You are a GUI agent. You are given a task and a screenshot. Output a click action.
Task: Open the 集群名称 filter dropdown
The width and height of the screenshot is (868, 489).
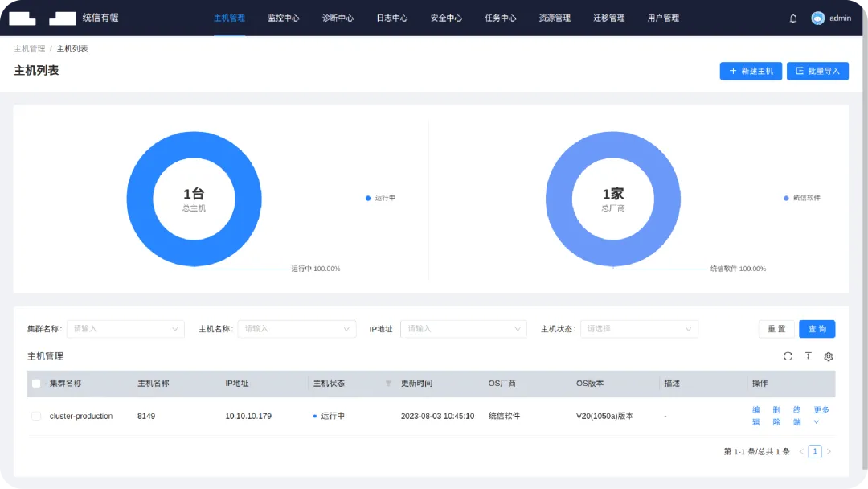point(125,328)
